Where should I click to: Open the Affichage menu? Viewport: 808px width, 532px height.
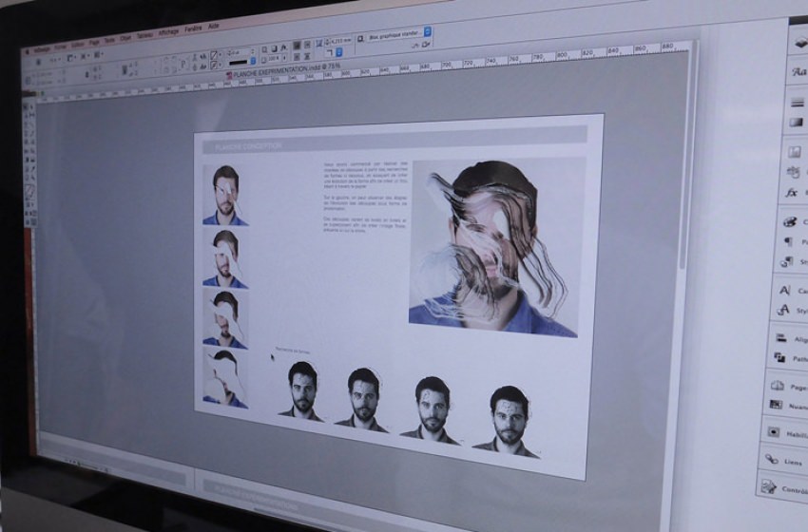[168, 32]
